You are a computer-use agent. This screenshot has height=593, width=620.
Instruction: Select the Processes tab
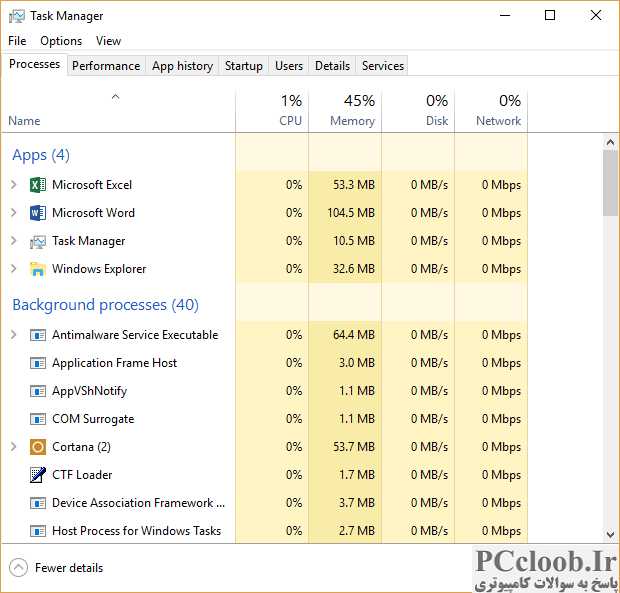pyautogui.click(x=34, y=64)
